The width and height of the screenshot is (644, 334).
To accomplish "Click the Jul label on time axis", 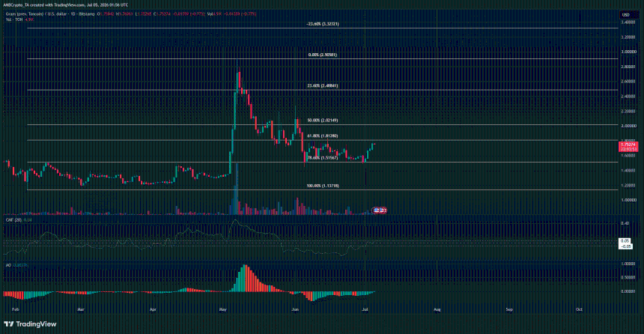I will tap(365, 309).
